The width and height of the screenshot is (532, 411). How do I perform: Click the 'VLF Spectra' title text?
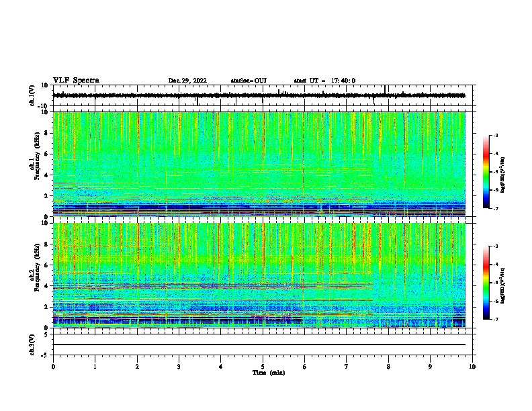(76, 80)
